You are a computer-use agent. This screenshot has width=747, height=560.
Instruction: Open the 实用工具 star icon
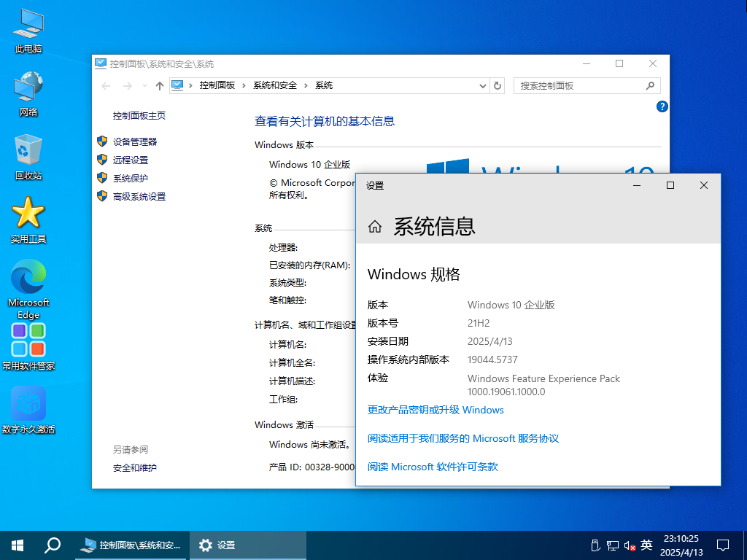28,220
